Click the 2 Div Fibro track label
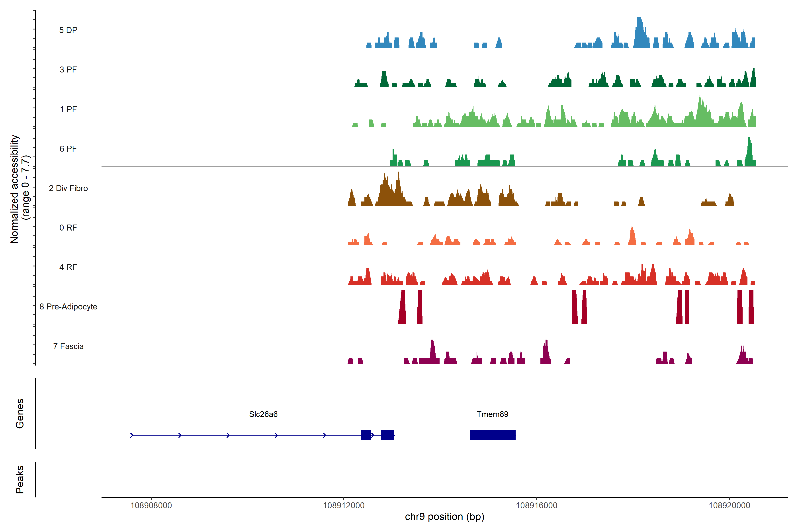The width and height of the screenshot is (798, 532). click(x=68, y=188)
